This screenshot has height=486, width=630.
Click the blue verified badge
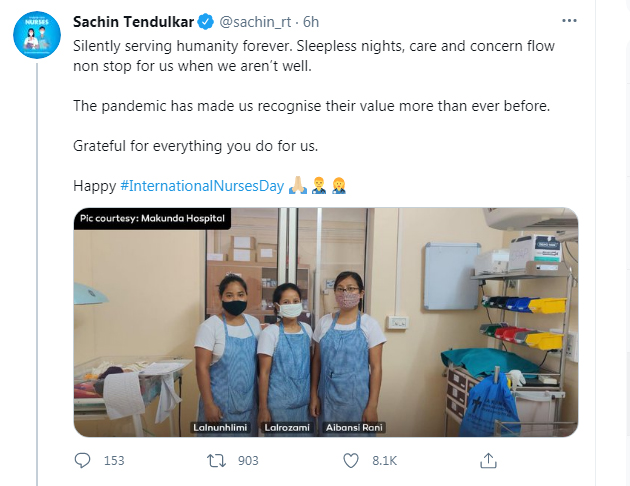click(x=206, y=22)
